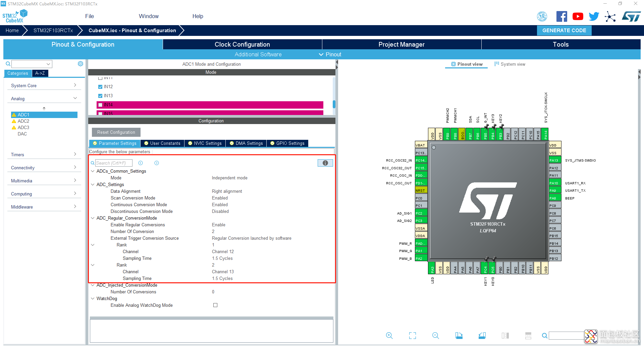Open the Facebook link icon
Screen dimensions: 644x347
tap(562, 16)
